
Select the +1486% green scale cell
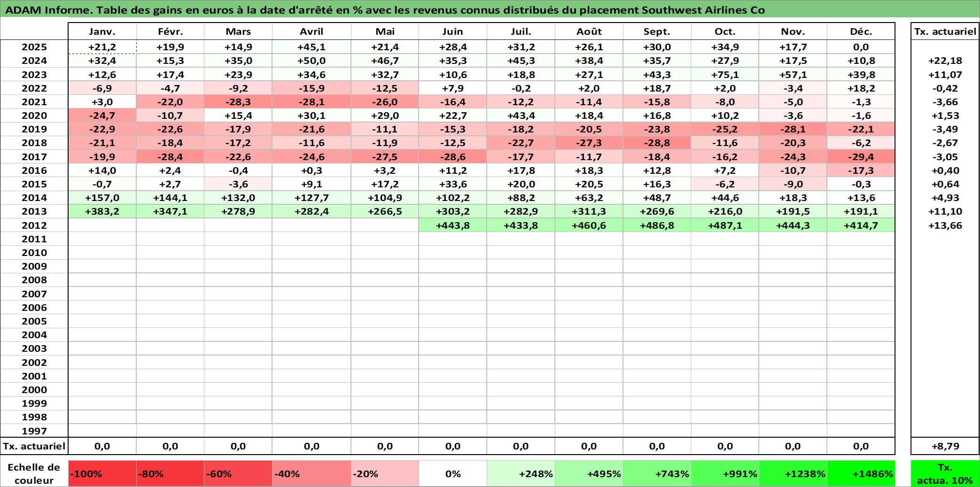861,473
